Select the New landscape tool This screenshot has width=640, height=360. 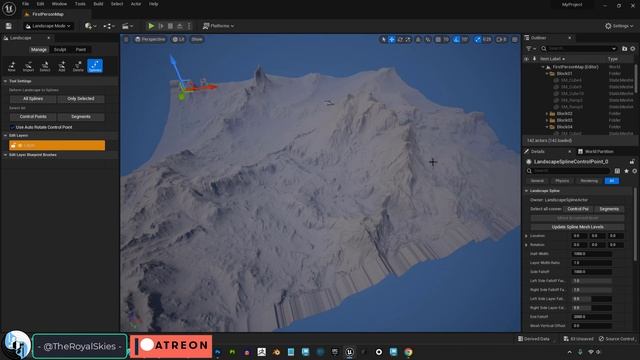click(x=11, y=66)
